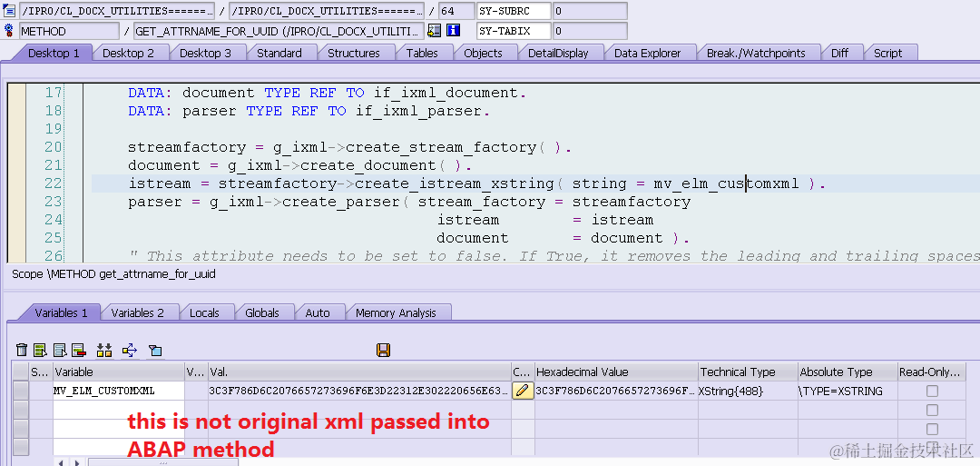980x466 pixels.
Task: Click the orange floppy disk save icon
Action: coord(384,350)
